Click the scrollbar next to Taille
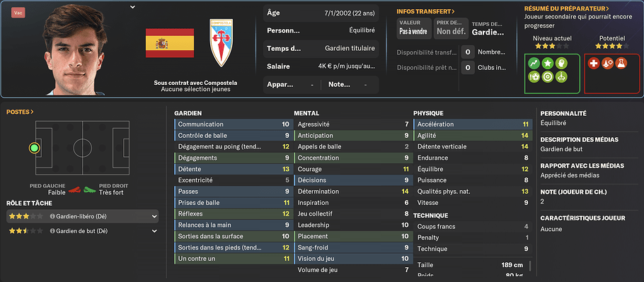The height and width of the screenshot is (282, 644). (530, 267)
